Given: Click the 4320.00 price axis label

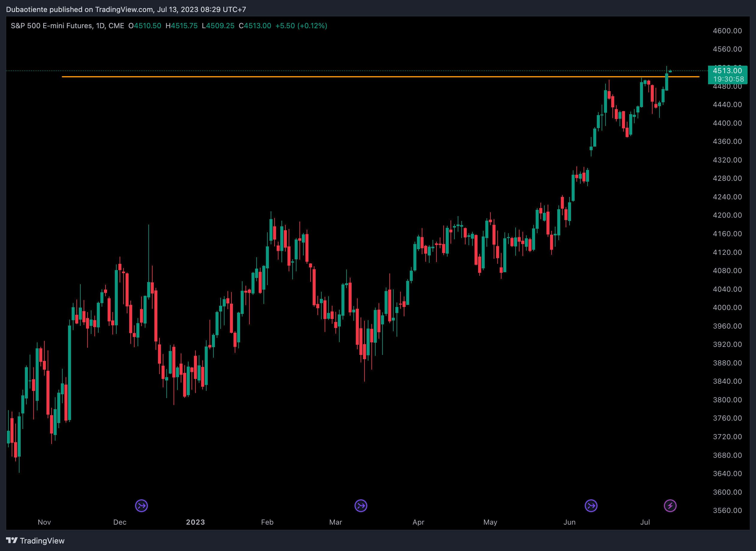Looking at the screenshot, I should click(727, 160).
